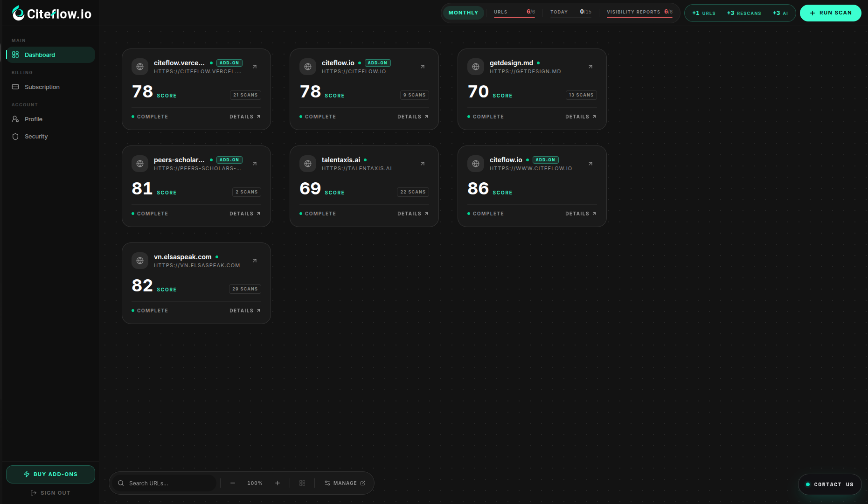Open Details for the score 86 card
Screen dimensions: 868x504
[581, 214]
